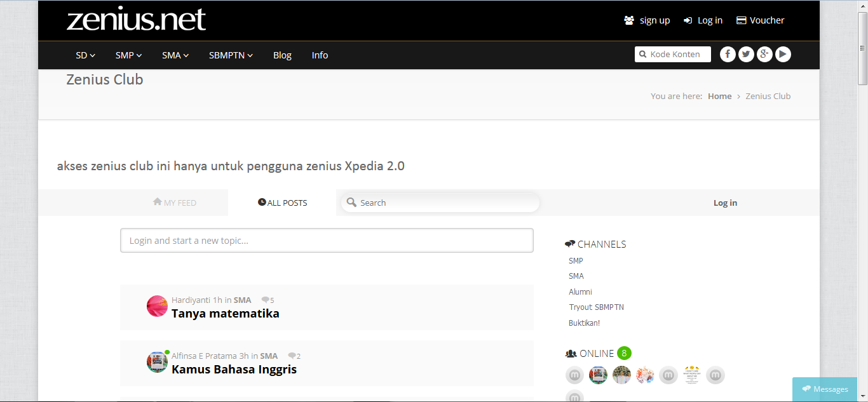Open the Blog menu item
868x402 pixels.
[282, 55]
